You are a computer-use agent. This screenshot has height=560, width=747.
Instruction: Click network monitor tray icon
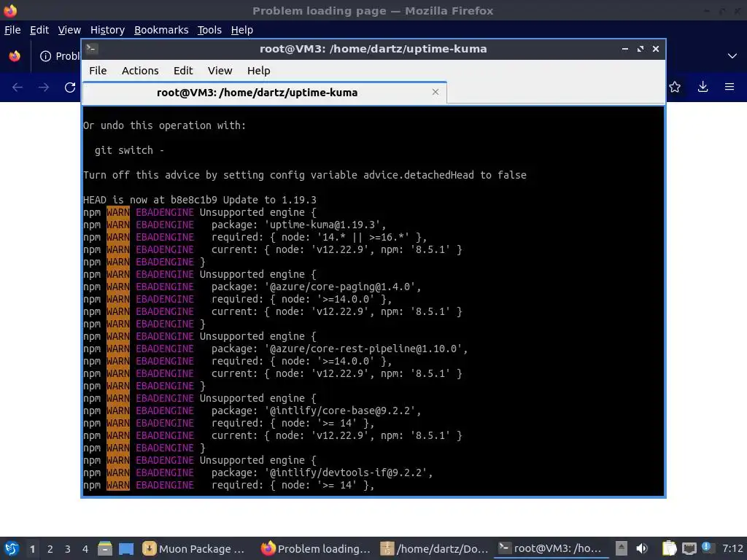(689, 548)
